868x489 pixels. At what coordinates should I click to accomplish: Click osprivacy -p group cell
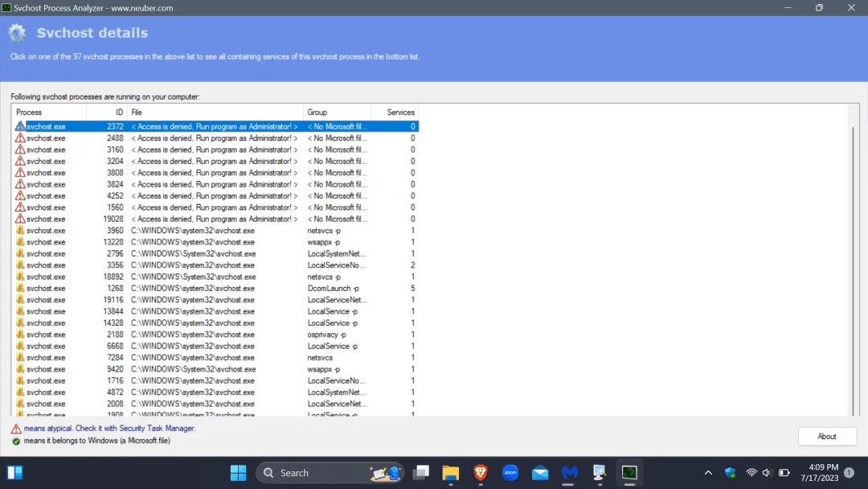326,335
